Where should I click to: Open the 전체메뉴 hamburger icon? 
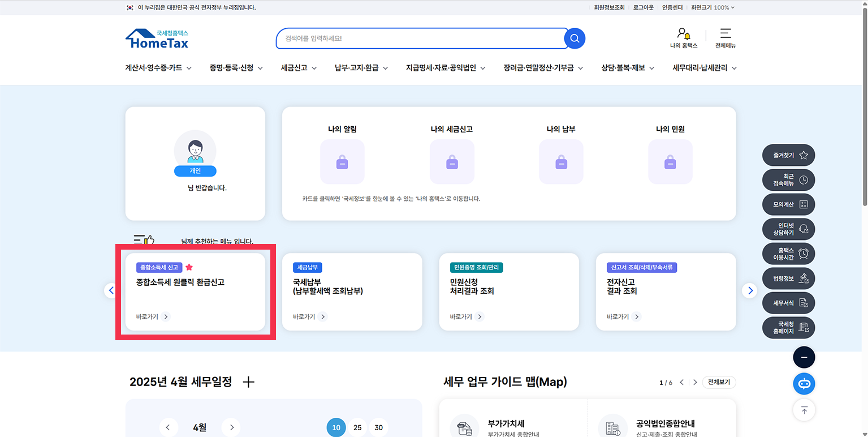tap(725, 34)
